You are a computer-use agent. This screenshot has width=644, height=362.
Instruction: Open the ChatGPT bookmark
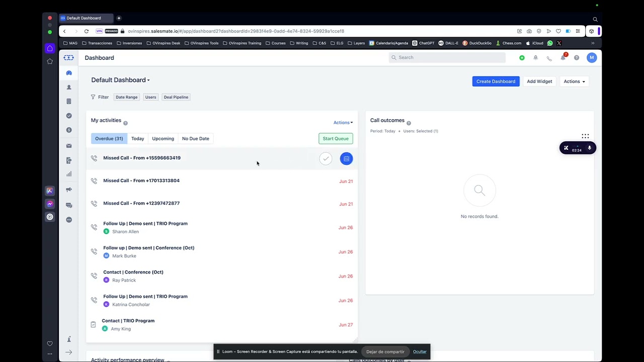[x=423, y=43]
